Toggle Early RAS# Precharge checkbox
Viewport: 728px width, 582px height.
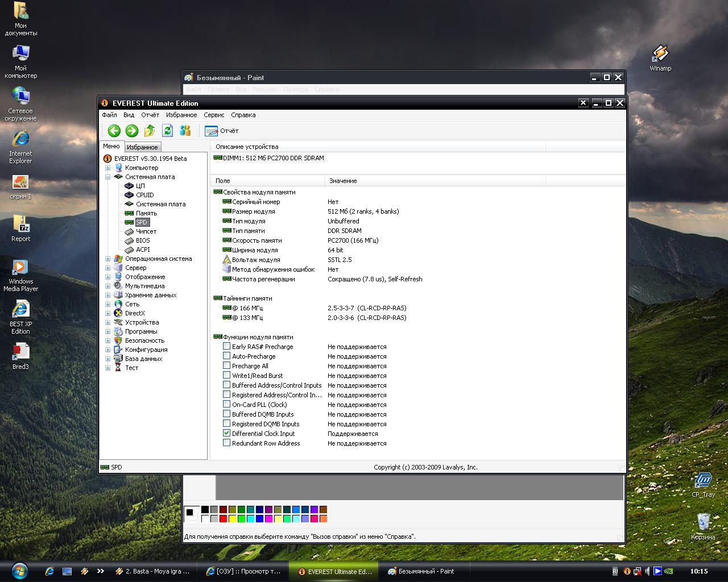[x=226, y=346]
